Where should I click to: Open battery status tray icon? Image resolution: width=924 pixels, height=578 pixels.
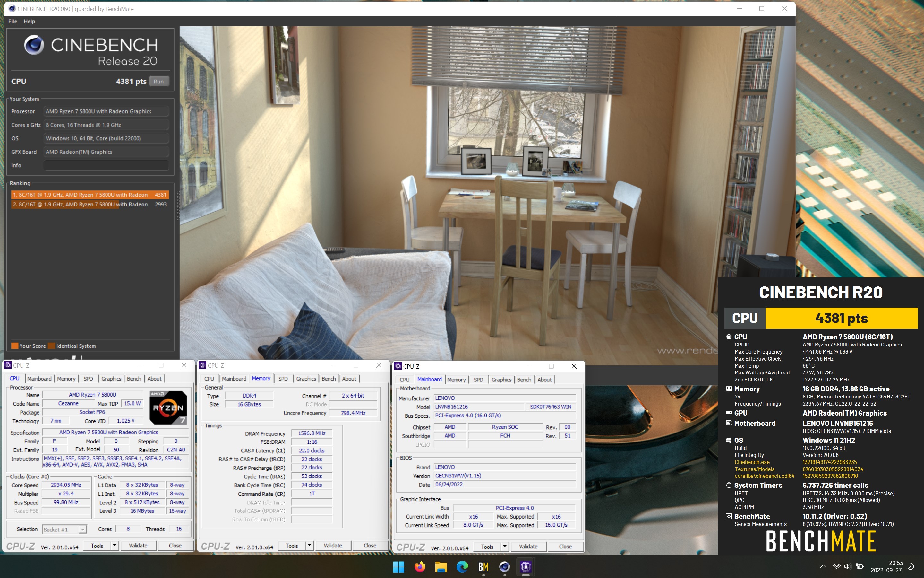point(860,566)
